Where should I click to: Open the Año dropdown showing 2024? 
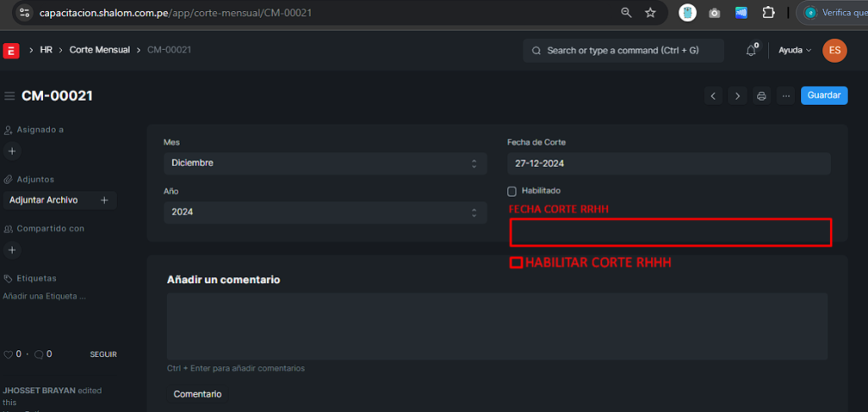click(x=325, y=212)
